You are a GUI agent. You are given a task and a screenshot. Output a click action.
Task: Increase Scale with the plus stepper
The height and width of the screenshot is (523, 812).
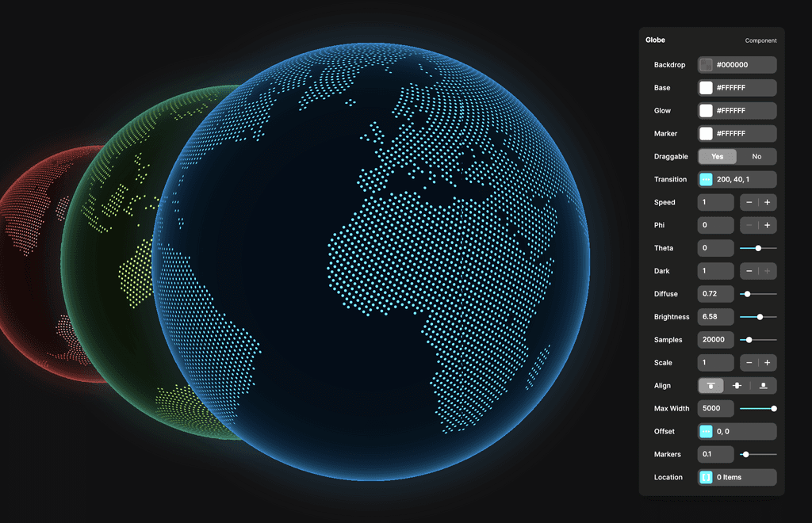(x=767, y=362)
